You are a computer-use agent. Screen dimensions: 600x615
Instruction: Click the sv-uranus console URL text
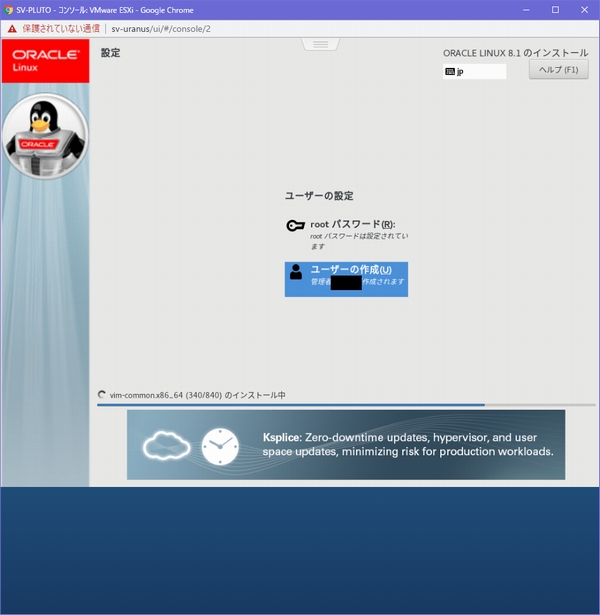coord(161,29)
